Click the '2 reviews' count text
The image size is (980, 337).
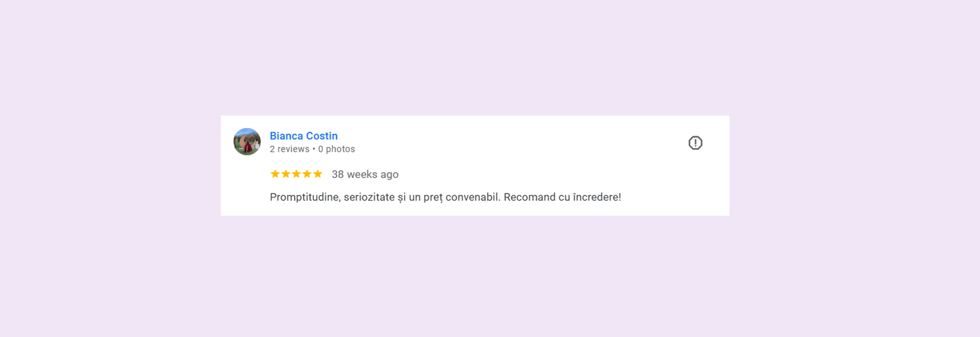click(x=289, y=149)
